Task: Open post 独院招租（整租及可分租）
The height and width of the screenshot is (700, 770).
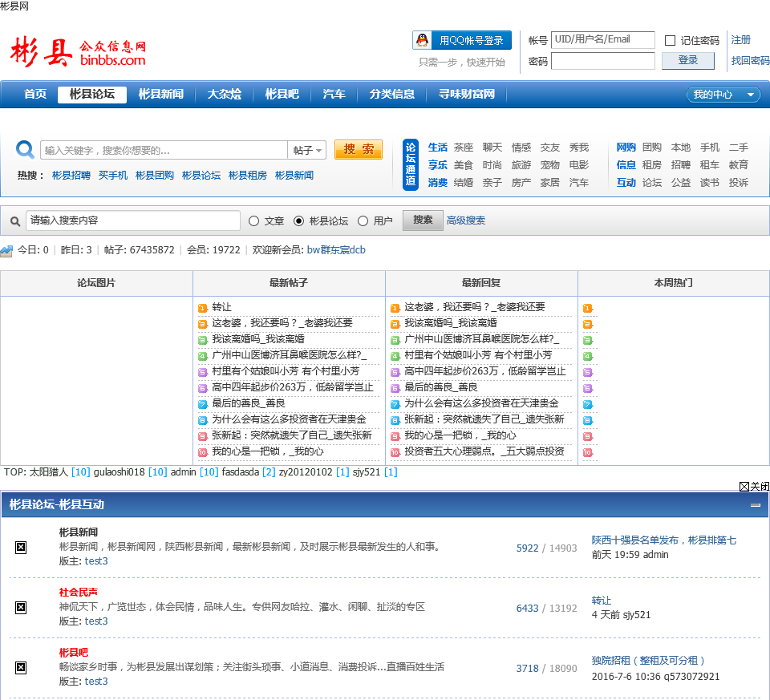Action: tap(648, 661)
